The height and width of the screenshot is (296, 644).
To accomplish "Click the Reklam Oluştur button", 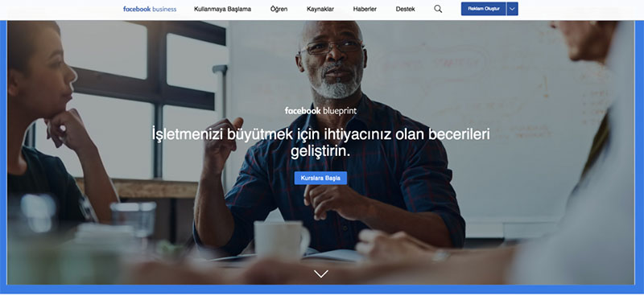I will (x=484, y=9).
